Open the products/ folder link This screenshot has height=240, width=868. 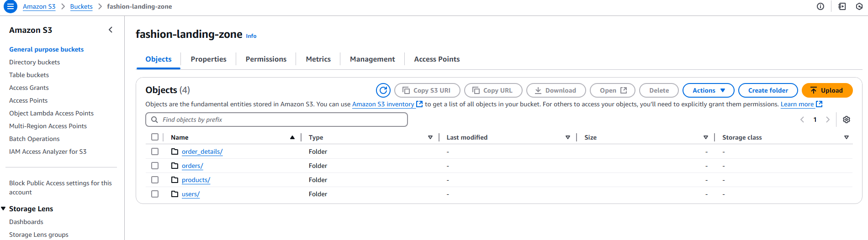click(x=196, y=180)
